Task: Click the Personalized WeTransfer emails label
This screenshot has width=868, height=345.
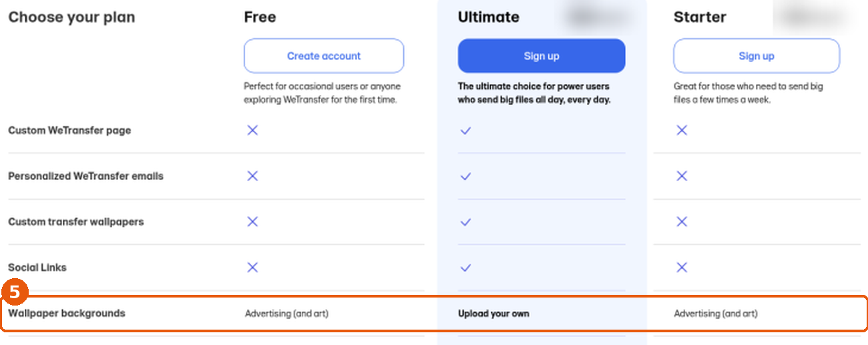Action: click(x=85, y=177)
